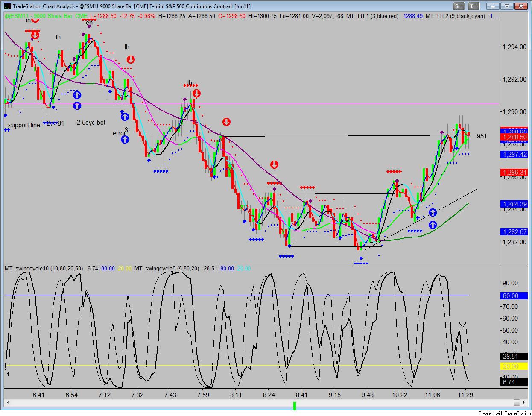
Task: Click the green marker below the time axis
Action: pos(295,406)
